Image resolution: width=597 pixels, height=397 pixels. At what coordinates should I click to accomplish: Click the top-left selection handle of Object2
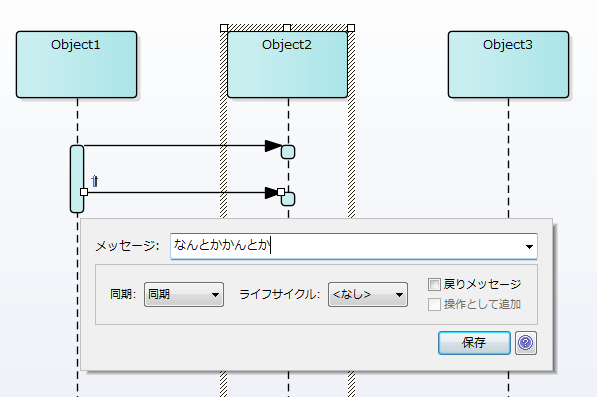pos(224,28)
